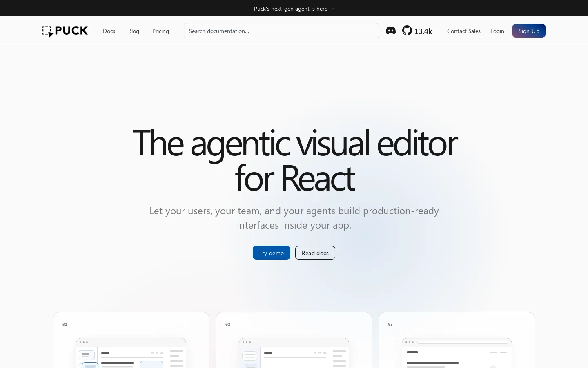The image size is (588, 368).
Task: Click the Read docs button
Action: coord(315,253)
